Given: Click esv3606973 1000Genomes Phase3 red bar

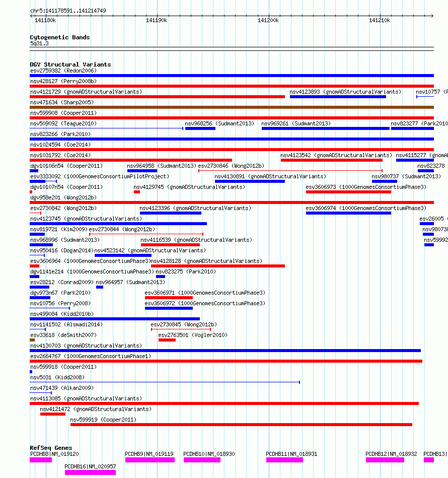Looking at the screenshot, I should tap(348, 192).
